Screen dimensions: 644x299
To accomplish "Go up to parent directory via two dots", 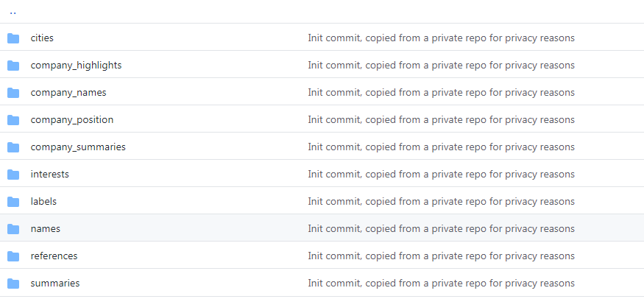I will pos(13,13).
